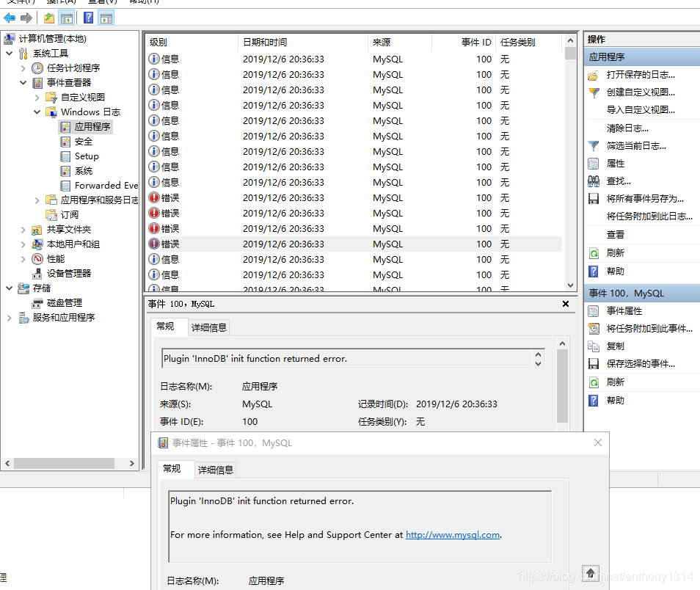This screenshot has width=700, height=590.
Task: Switch to 详细信息 tab in preview pane
Action: [x=209, y=328]
